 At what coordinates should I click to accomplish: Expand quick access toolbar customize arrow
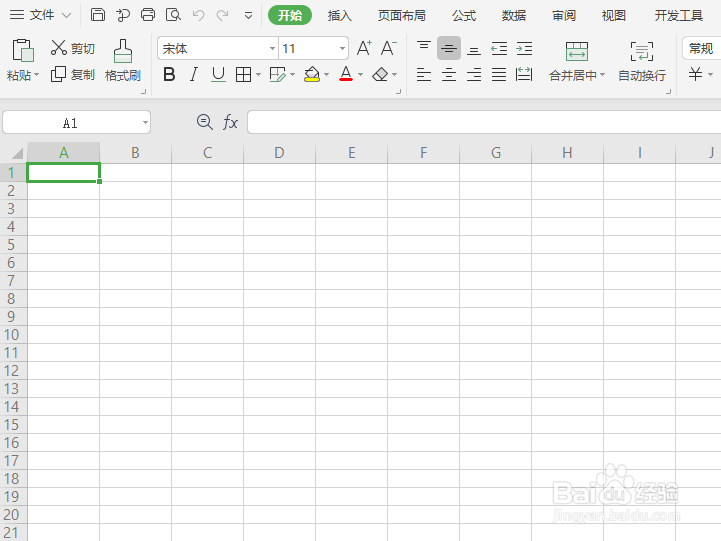pos(248,16)
